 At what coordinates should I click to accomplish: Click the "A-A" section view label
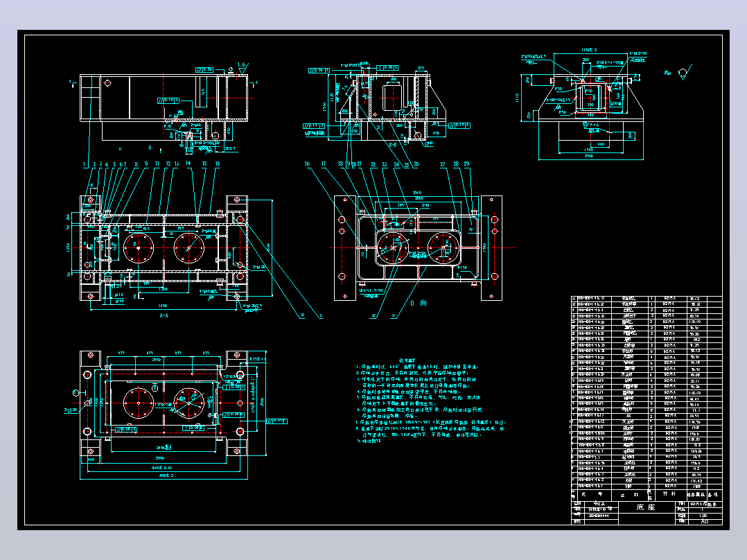164,315
